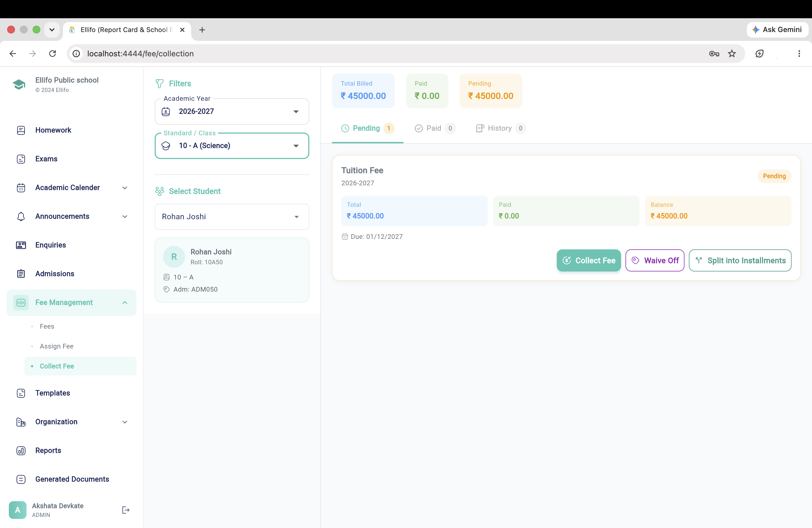The width and height of the screenshot is (812, 528).
Task: Click the Adm: ADM050 text
Action: (x=196, y=289)
